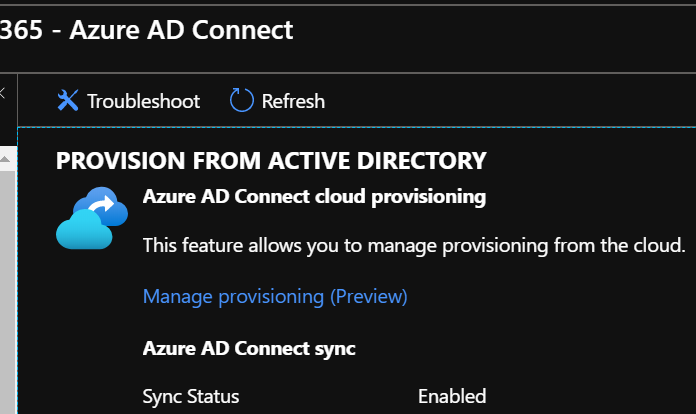The width and height of the screenshot is (696, 414).
Task: Click the Azure AD Connect cloud provisioning heading
Action: [x=314, y=196]
